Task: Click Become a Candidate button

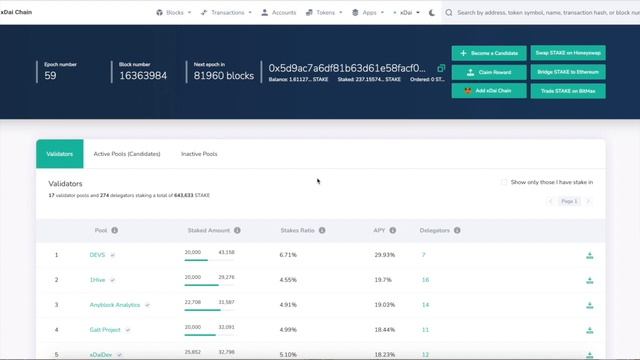Action: pos(489,53)
